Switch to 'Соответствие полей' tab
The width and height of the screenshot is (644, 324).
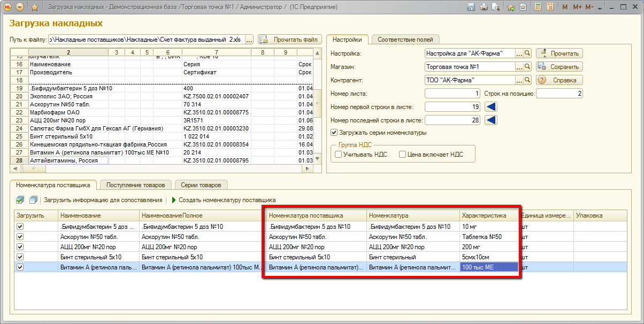coord(405,40)
